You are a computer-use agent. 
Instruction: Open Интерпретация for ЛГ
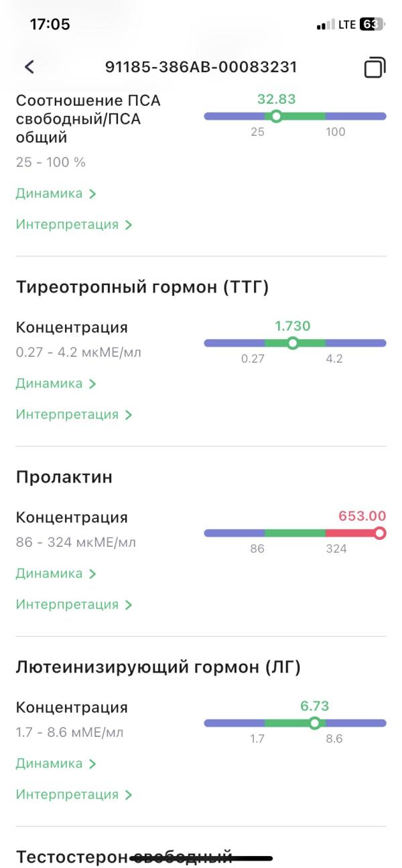point(74,794)
